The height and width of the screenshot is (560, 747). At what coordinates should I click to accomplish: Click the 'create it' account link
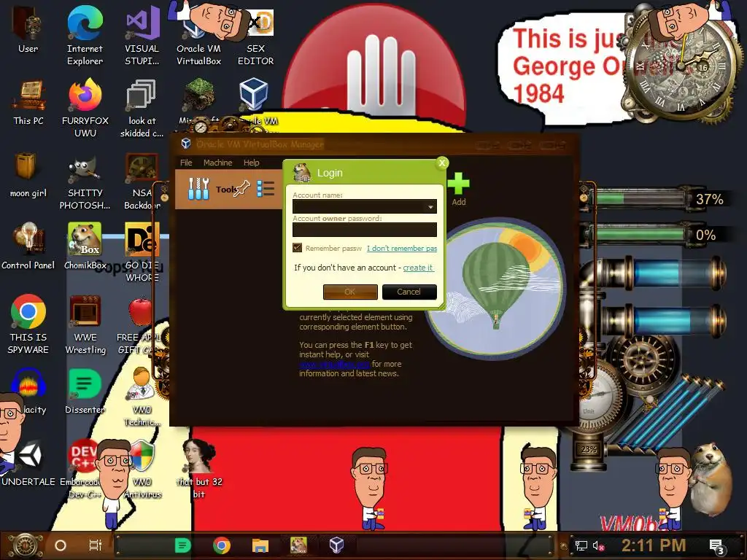tap(418, 268)
